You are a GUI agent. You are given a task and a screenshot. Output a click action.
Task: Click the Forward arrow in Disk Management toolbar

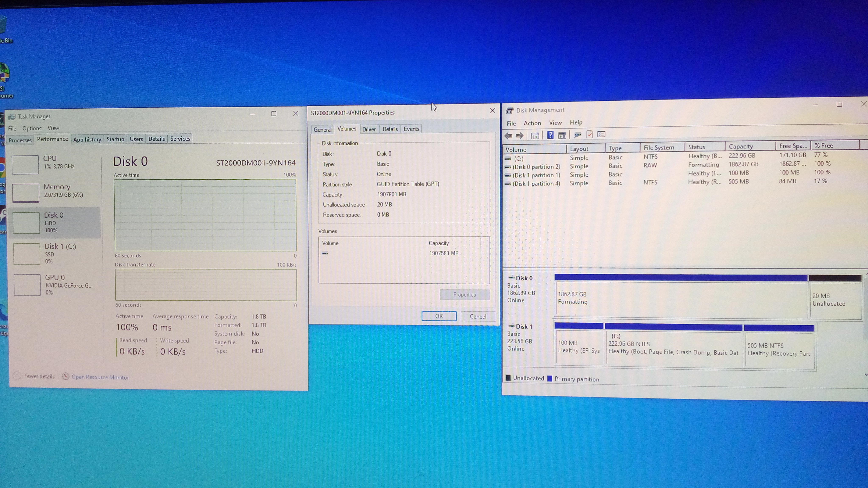[x=520, y=136]
